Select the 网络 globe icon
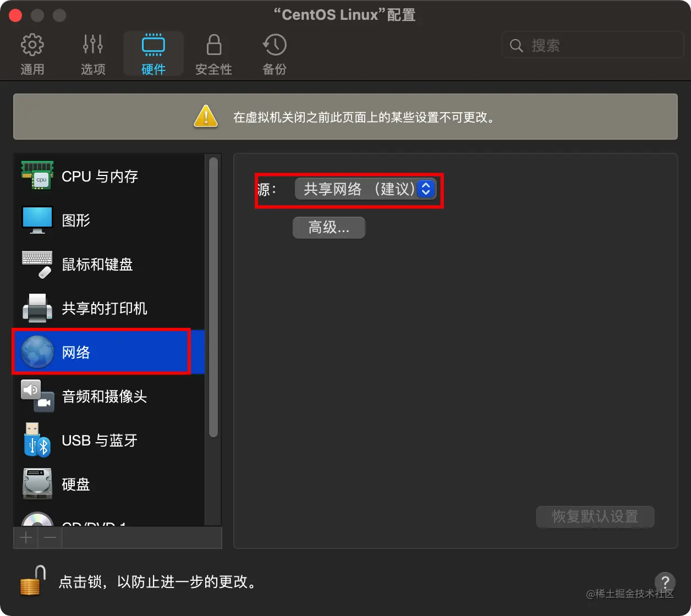The width and height of the screenshot is (691, 616). pos(37,352)
